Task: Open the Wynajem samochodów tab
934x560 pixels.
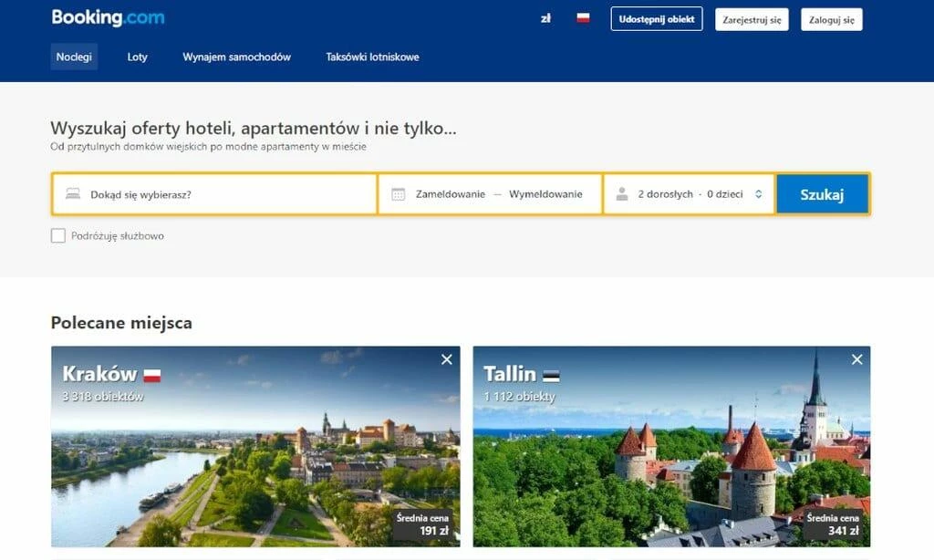Action: pos(236,57)
